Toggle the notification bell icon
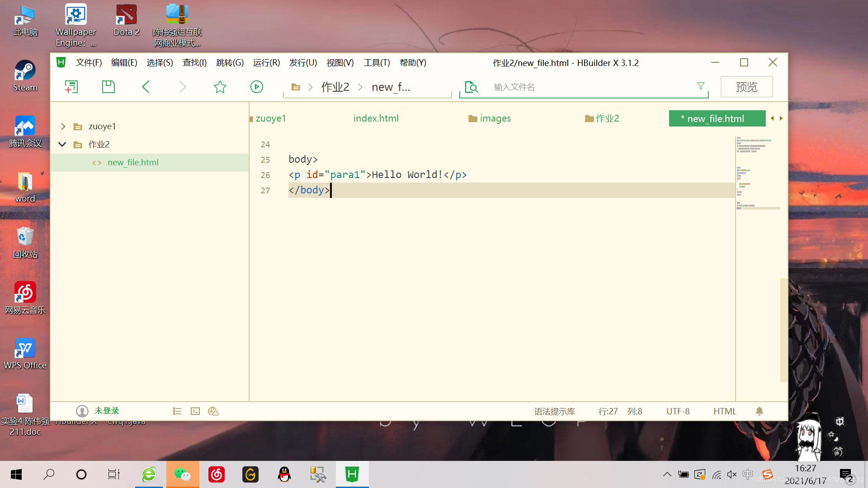868x488 pixels. [759, 410]
